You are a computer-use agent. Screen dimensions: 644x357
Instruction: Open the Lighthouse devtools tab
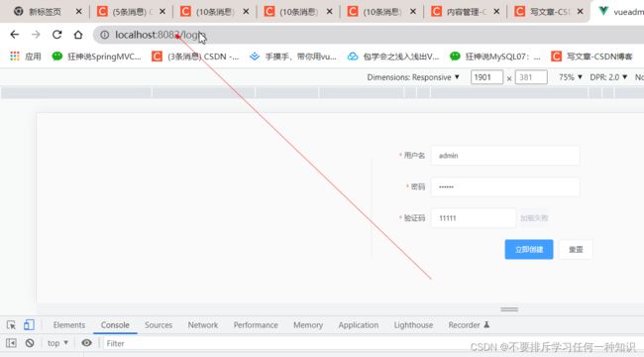tap(413, 325)
